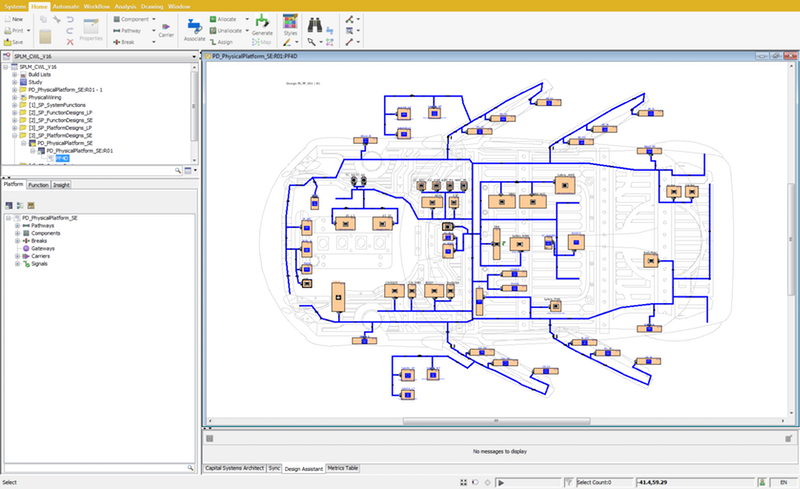Click the Save icon

[8, 41]
